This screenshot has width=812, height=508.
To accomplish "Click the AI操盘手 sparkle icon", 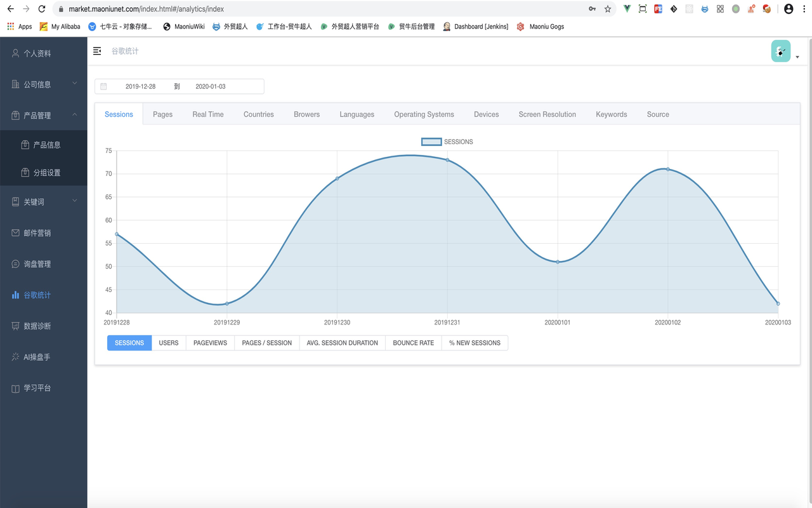I will (16, 357).
